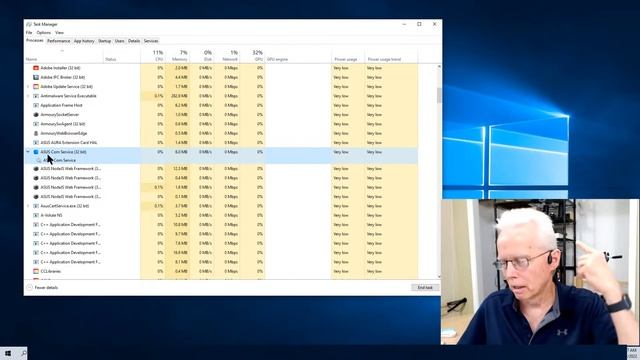This screenshot has width=640, height=360.
Task: Switch to the Performance tab
Action: [x=58, y=41]
